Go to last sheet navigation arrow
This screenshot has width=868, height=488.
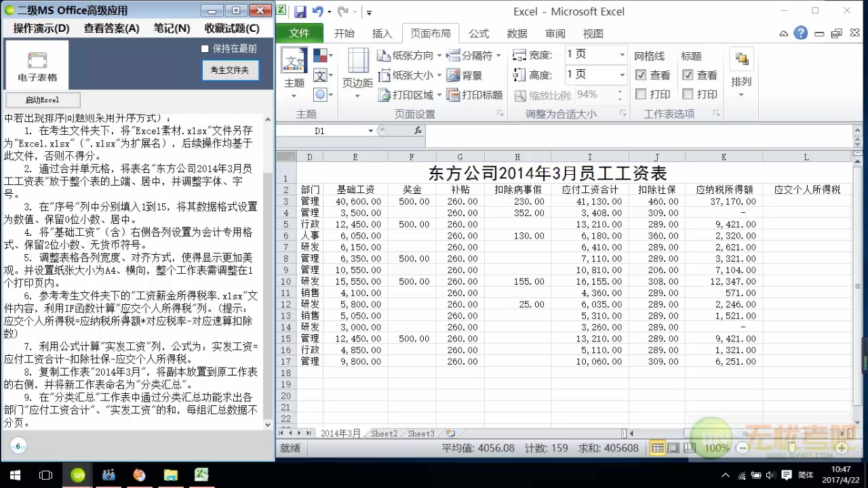(309, 433)
